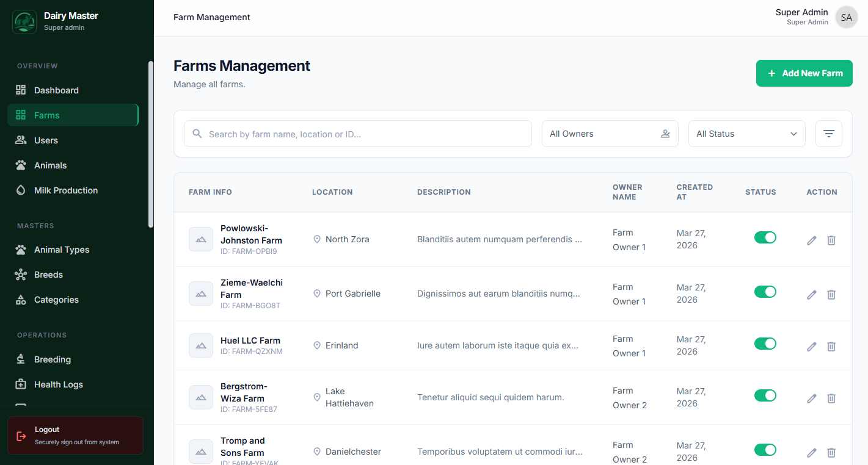Image resolution: width=868 pixels, height=465 pixels.
Task: Open Dashboard in the sidebar
Action: tap(56, 90)
